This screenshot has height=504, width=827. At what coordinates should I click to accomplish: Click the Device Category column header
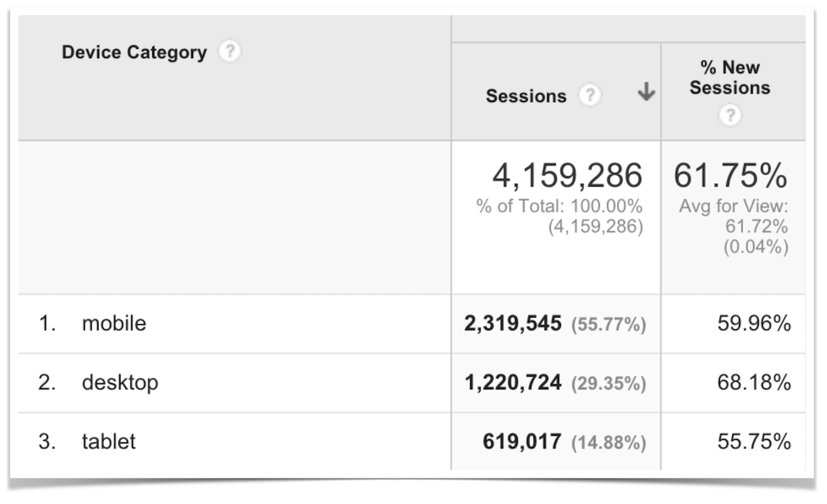coord(134,52)
